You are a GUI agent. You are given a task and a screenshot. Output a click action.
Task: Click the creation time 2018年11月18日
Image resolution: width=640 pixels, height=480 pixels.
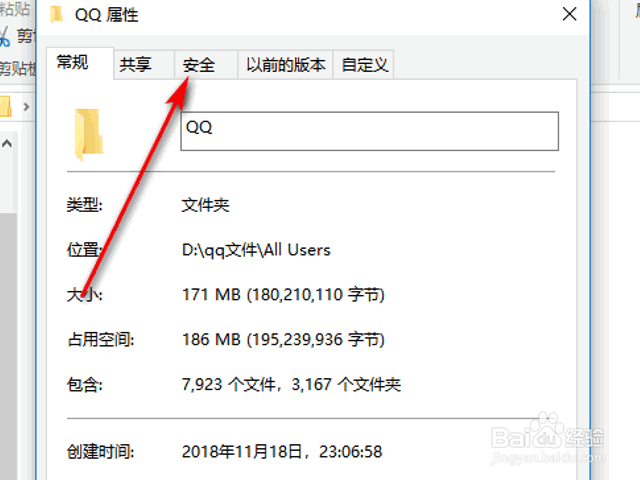[x=282, y=452]
